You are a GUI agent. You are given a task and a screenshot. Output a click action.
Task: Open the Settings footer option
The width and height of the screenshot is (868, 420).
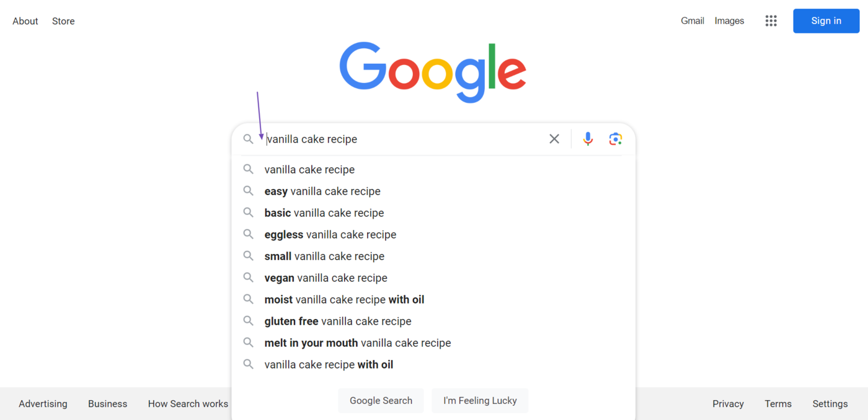tap(830, 403)
